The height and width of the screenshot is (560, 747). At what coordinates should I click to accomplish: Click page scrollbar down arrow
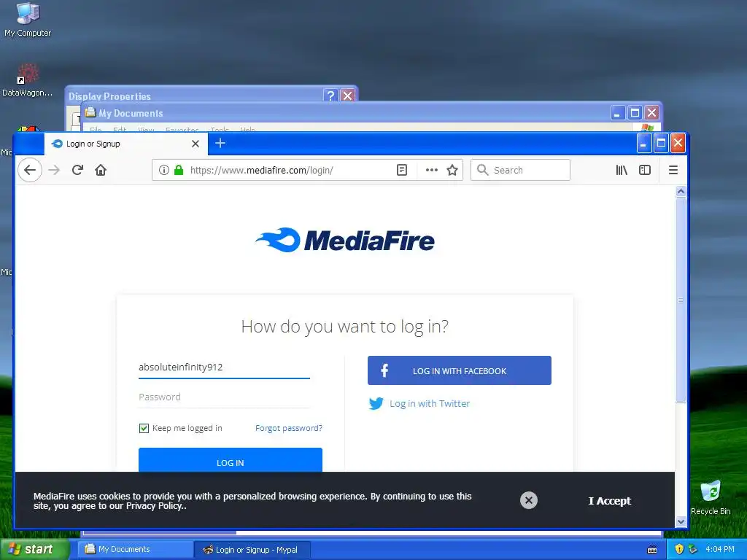[x=681, y=522]
